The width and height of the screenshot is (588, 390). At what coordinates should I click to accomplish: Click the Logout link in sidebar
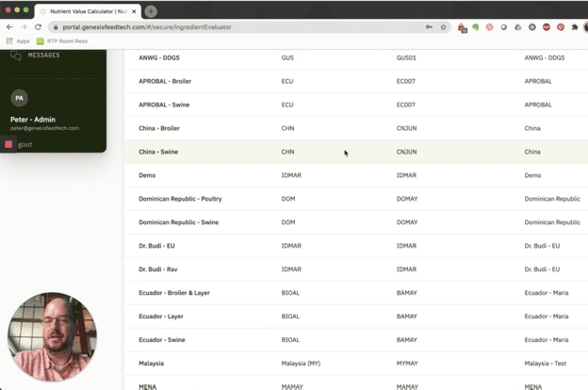(x=24, y=144)
